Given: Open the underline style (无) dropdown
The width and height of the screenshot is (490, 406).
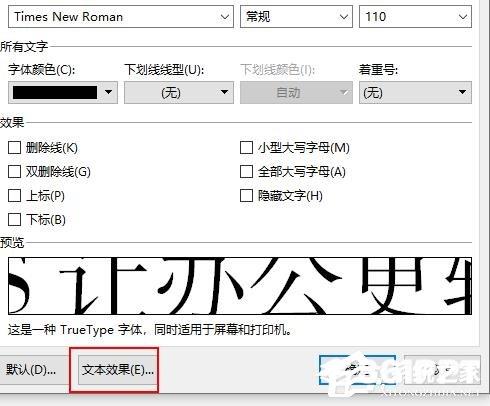Looking at the screenshot, I should pos(179,92).
